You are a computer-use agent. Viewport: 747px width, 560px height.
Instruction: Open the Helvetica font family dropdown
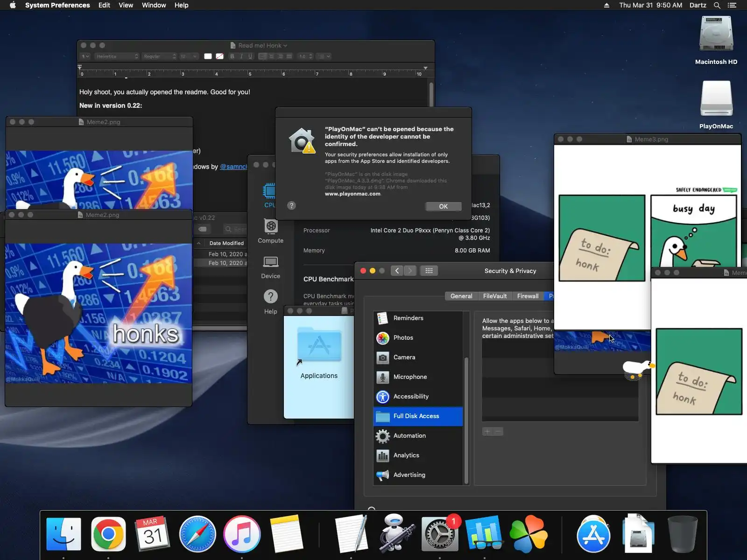click(117, 56)
